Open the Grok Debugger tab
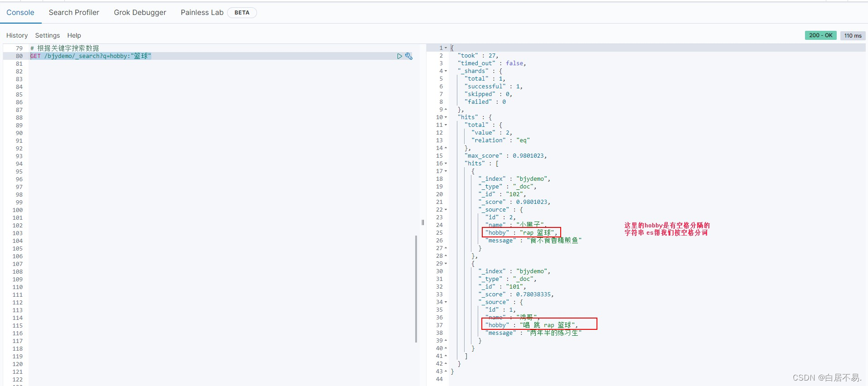Screen dimensions: 868x386 point(140,12)
